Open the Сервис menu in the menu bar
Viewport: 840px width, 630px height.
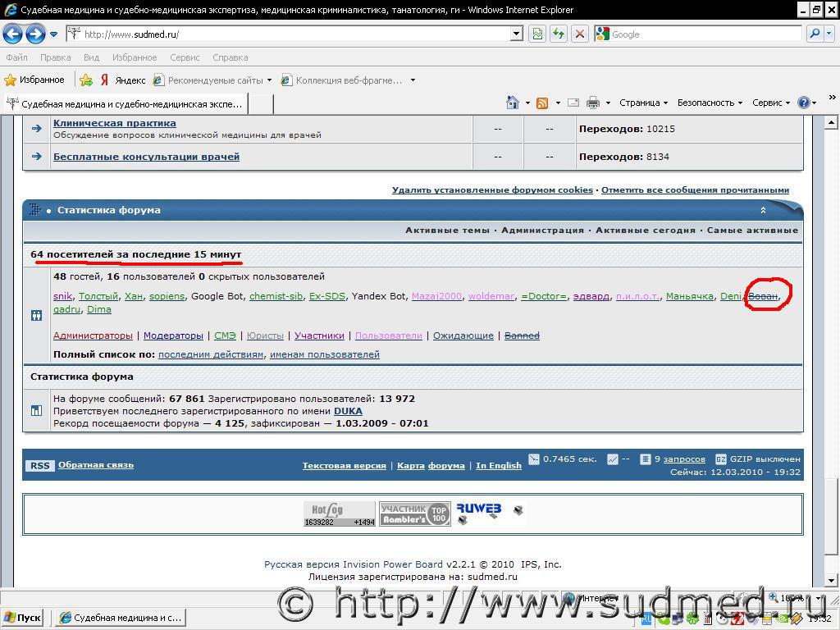click(x=185, y=57)
